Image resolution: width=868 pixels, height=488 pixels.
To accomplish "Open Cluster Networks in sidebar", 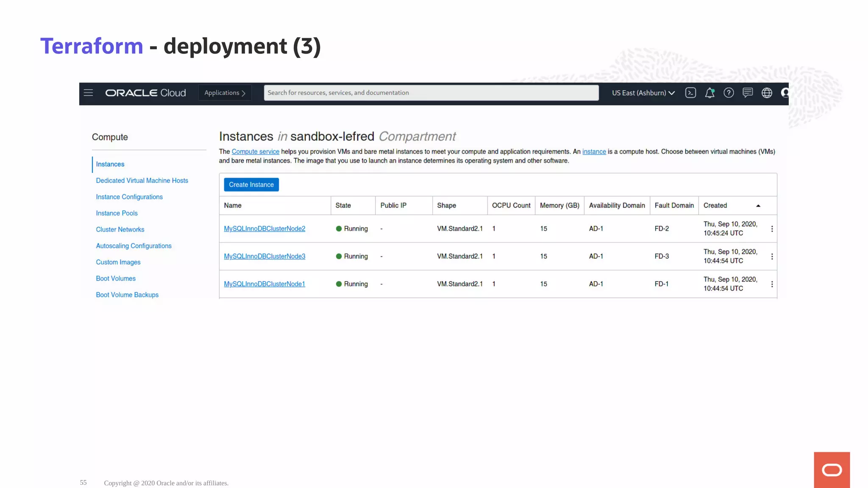I will click(x=120, y=230).
